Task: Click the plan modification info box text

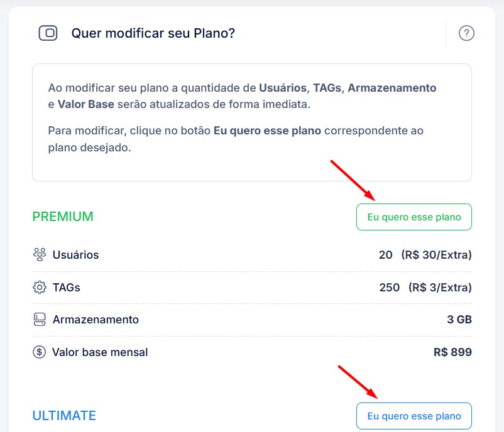Action: tap(242, 117)
